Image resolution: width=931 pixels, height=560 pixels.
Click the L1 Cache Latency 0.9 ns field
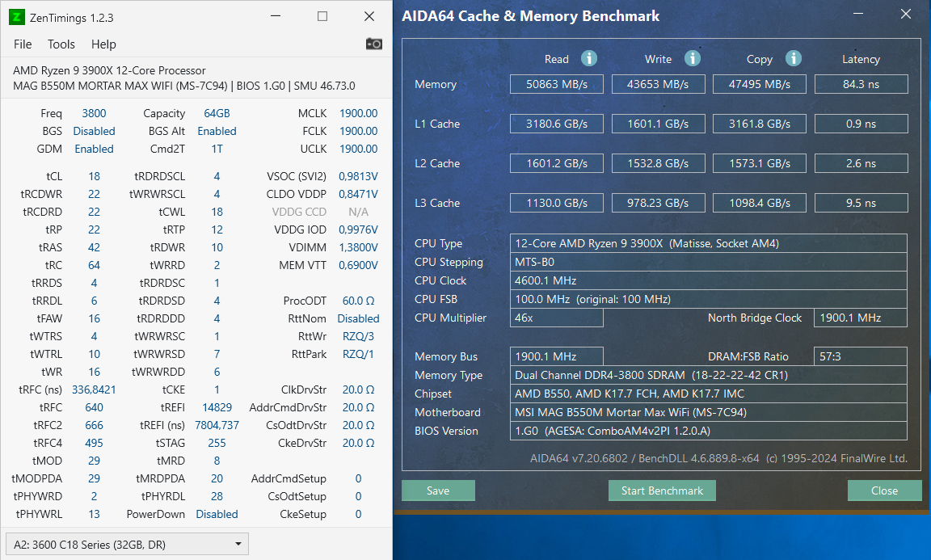tap(861, 124)
